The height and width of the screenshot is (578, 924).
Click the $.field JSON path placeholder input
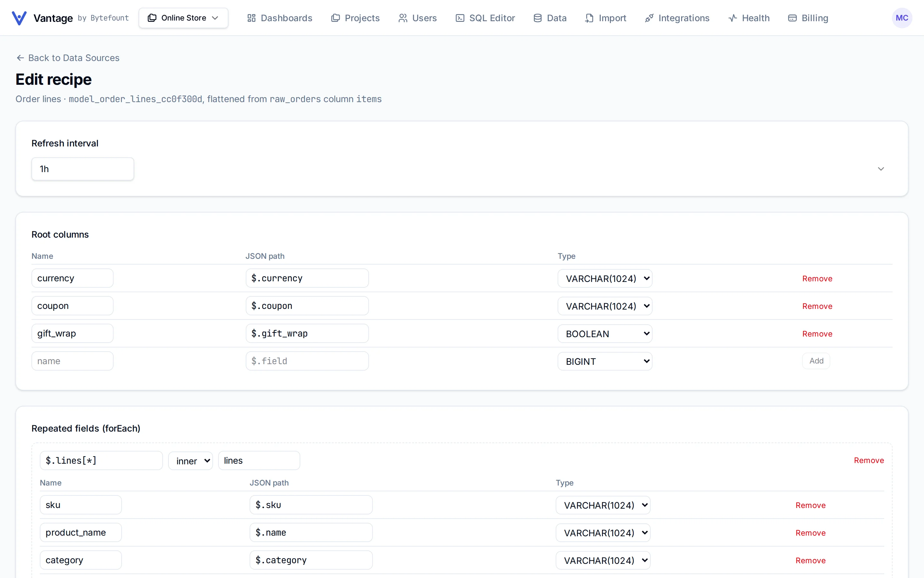click(x=307, y=361)
